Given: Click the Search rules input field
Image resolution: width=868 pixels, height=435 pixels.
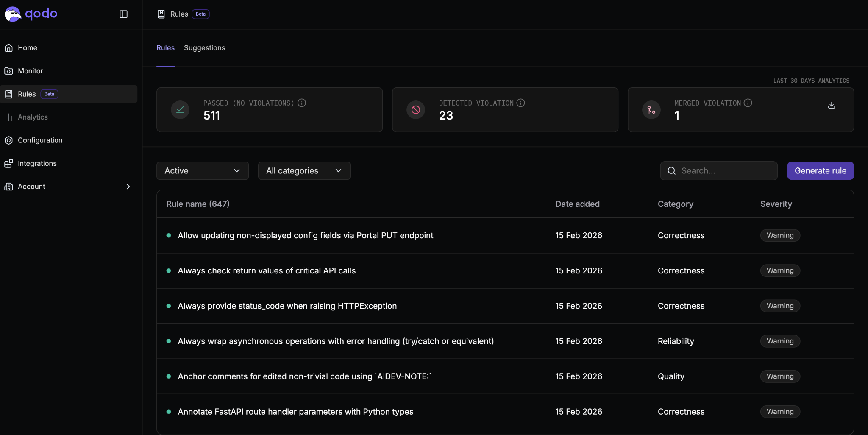Looking at the screenshot, I should pyautogui.click(x=725, y=171).
